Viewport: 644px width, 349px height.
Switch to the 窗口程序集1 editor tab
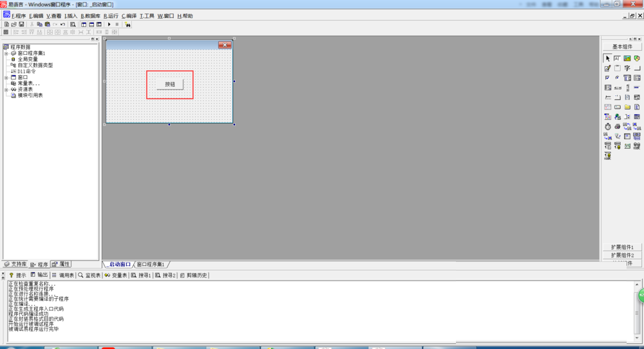150,265
